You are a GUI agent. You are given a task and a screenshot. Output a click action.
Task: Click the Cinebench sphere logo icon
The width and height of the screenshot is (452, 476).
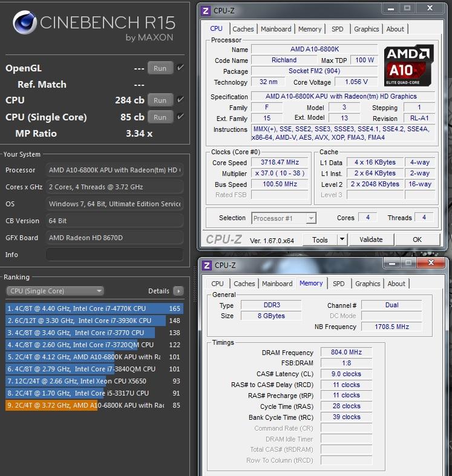24,22
